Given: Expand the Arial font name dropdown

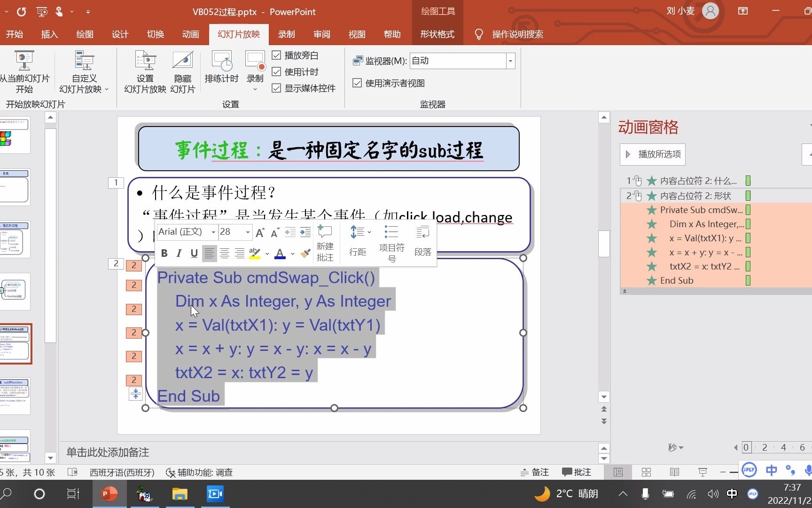Looking at the screenshot, I should click(213, 232).
